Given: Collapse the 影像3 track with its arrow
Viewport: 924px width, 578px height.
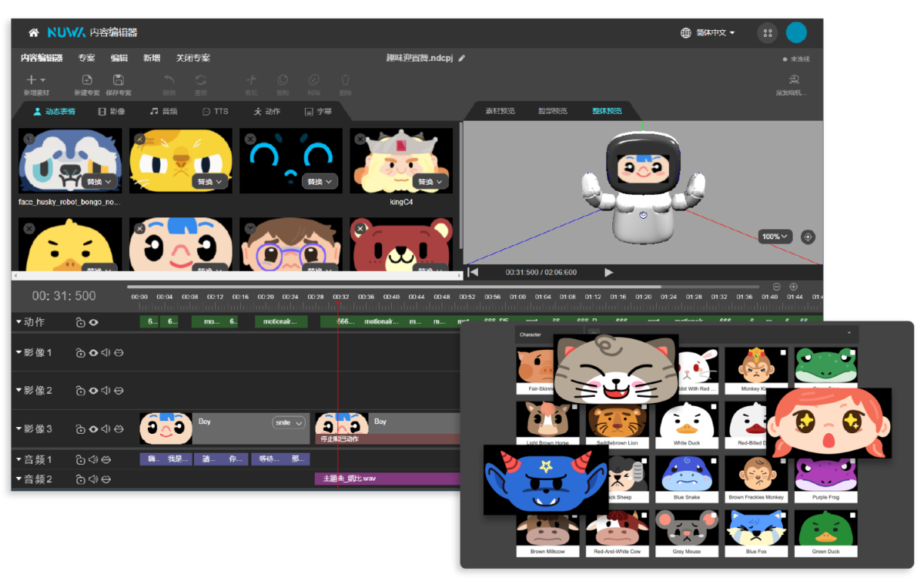Looking at the screenshot, I should click(19, 428).
